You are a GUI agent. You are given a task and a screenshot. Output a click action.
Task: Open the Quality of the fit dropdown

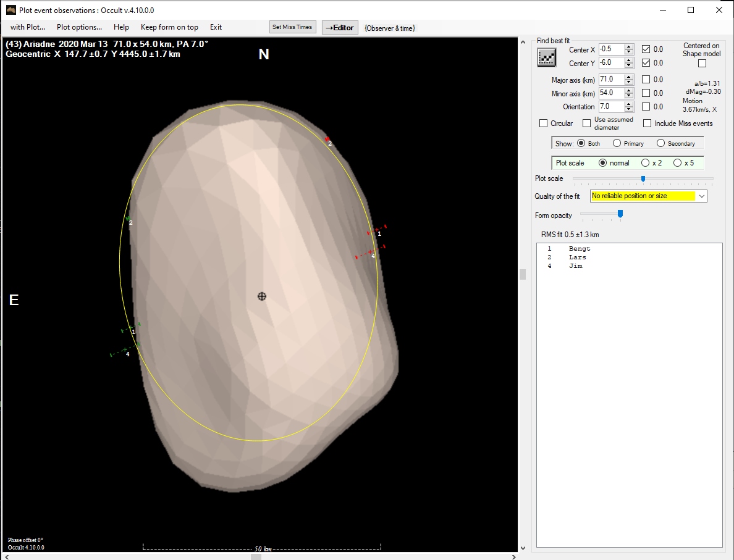(x=701, y=196)
